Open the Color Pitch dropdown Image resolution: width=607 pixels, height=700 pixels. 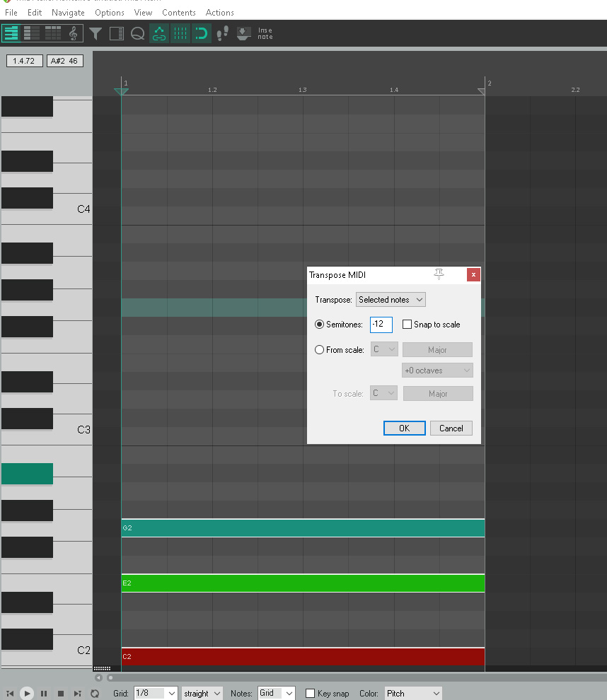pos(413,694)
